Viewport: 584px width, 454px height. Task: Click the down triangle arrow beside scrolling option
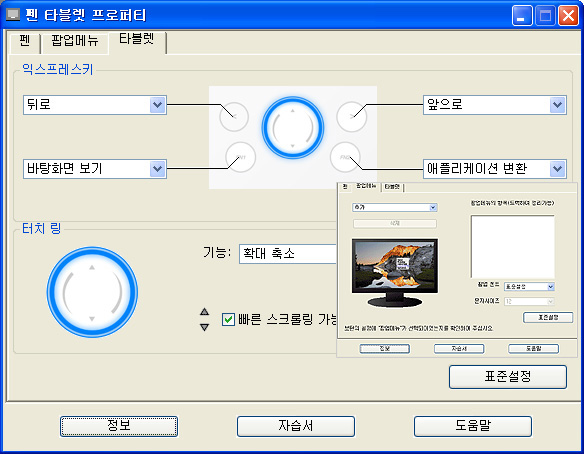204,327
